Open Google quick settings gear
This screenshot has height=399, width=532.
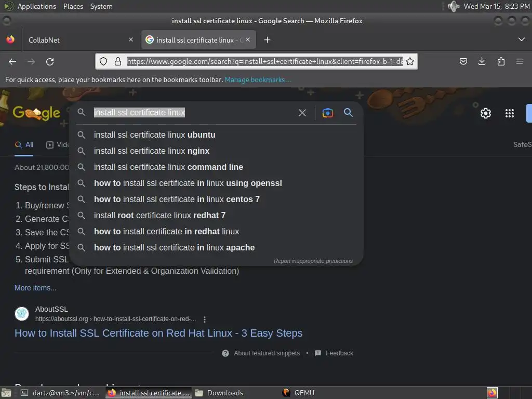click(x=486, y=113)
